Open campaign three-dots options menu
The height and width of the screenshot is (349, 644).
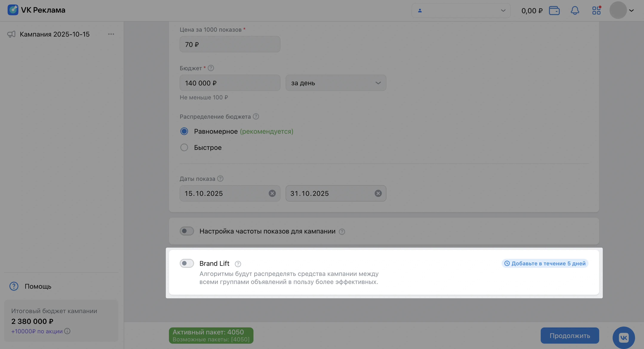click(x=111, y=34)
